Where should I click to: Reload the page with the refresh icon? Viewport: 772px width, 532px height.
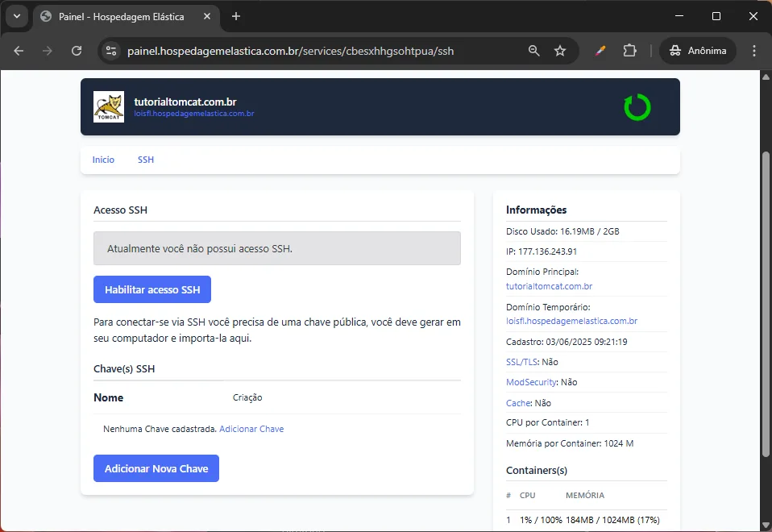(x=77, y=51)
